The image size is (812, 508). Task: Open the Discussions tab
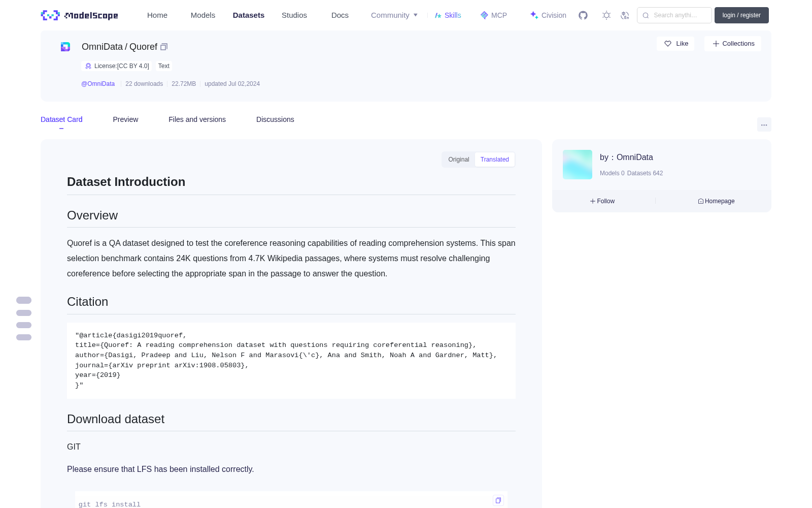(275, 119)
